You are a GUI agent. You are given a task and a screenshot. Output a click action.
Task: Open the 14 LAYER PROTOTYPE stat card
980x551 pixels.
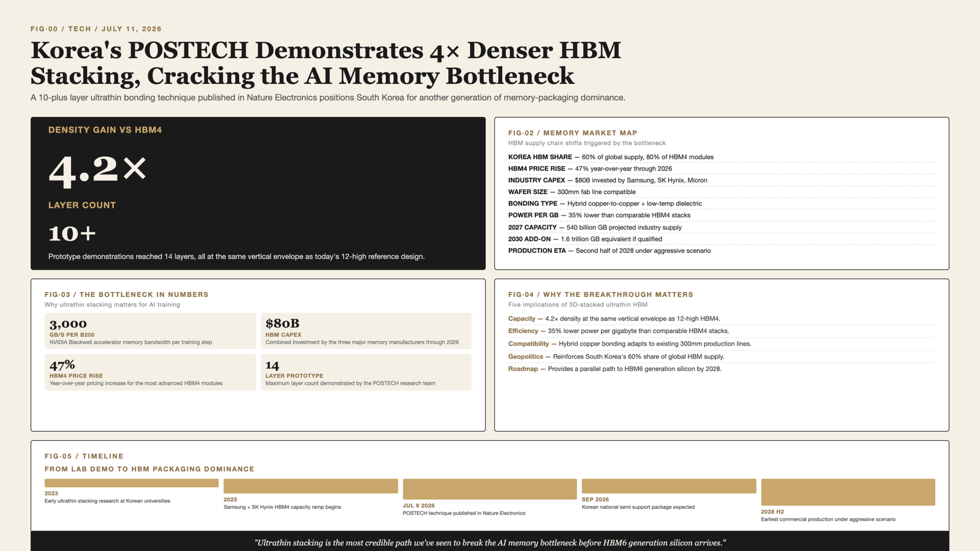click(x=366, y=372)
